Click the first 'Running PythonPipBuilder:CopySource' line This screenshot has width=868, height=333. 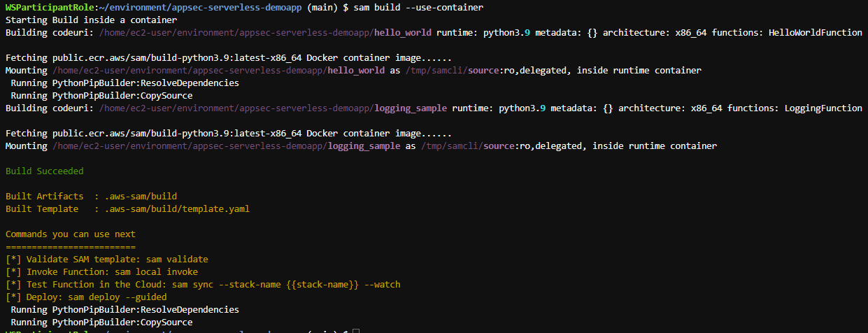101,95
